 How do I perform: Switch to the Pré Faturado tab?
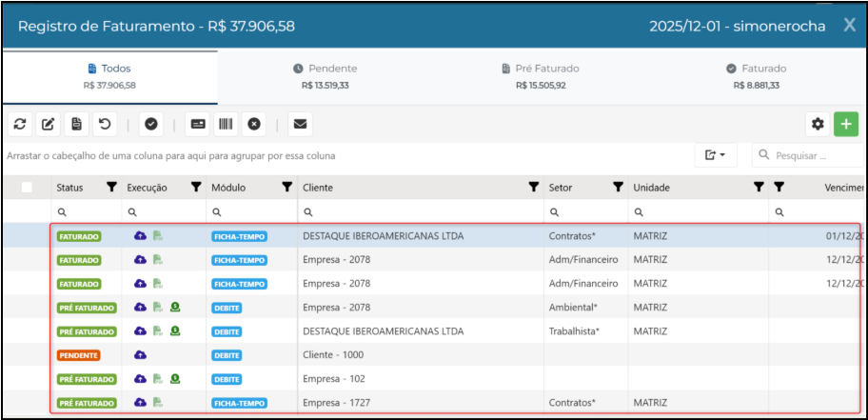[x=541, y=76]
